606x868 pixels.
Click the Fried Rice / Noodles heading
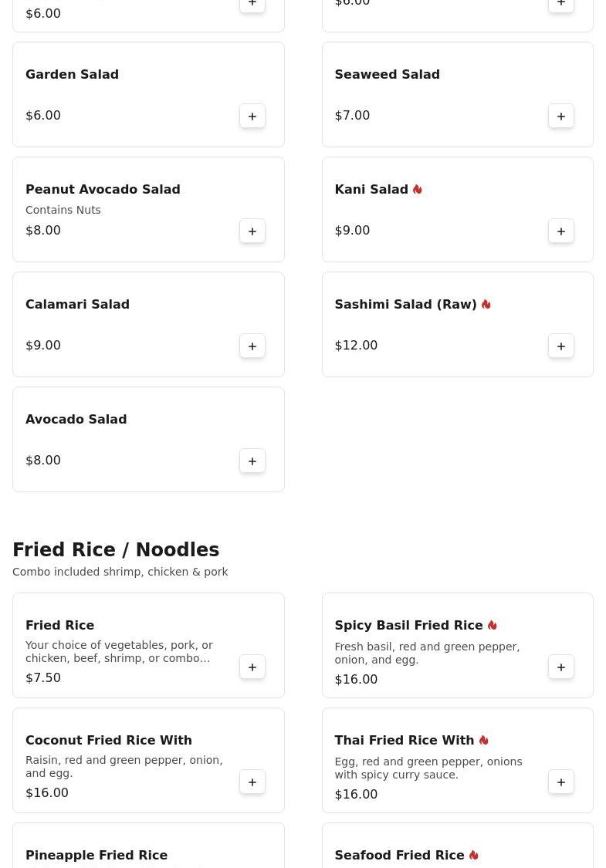116,550
